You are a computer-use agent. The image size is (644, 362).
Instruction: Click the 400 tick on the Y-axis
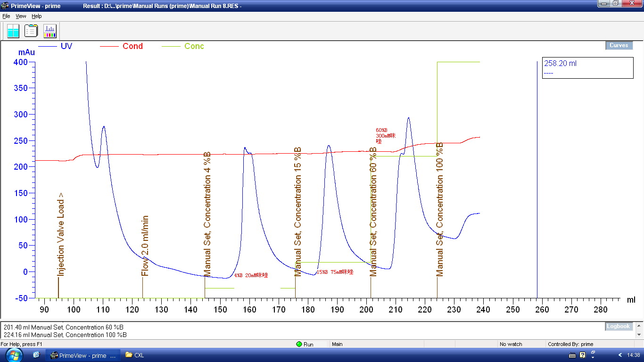pos(22,62)
